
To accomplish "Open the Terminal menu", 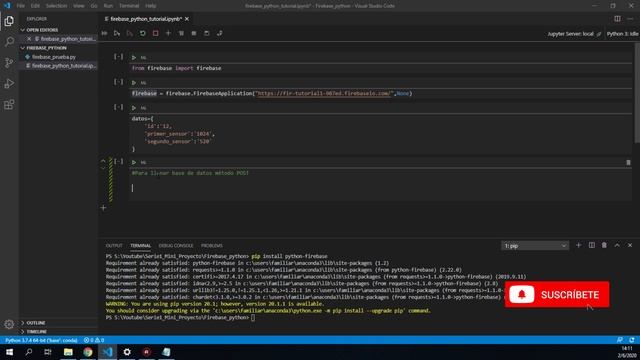I will pos(129,6).
